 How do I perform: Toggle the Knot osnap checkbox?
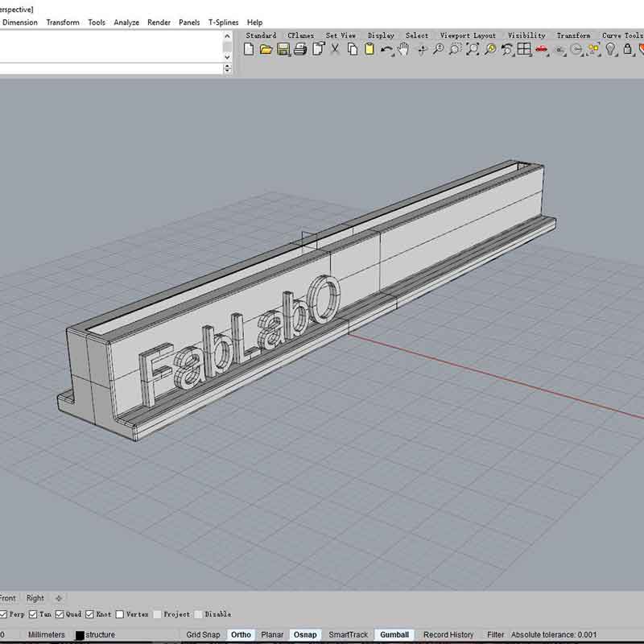89,614
